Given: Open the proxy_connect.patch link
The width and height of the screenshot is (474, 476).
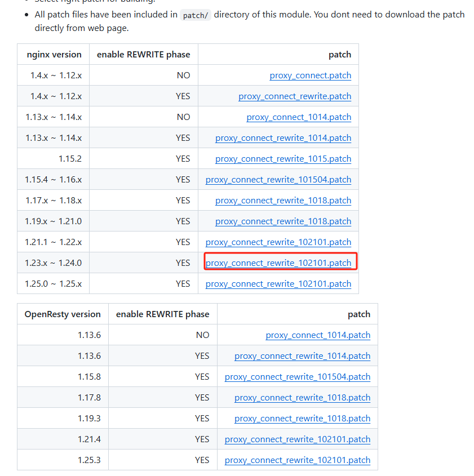Looking at the screenshot, I should click(x=311, y=75).
